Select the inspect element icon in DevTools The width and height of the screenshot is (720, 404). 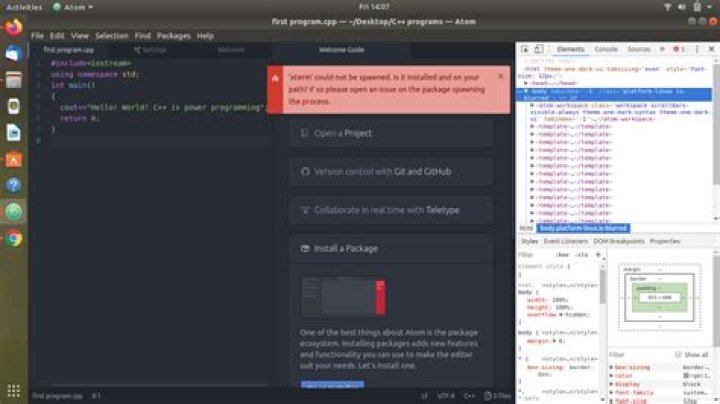525,49
